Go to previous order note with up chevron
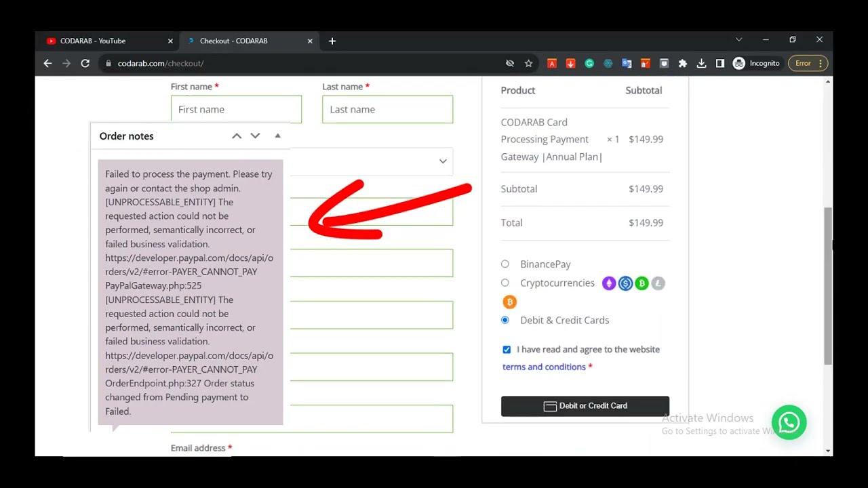 [x=237, y=136]
